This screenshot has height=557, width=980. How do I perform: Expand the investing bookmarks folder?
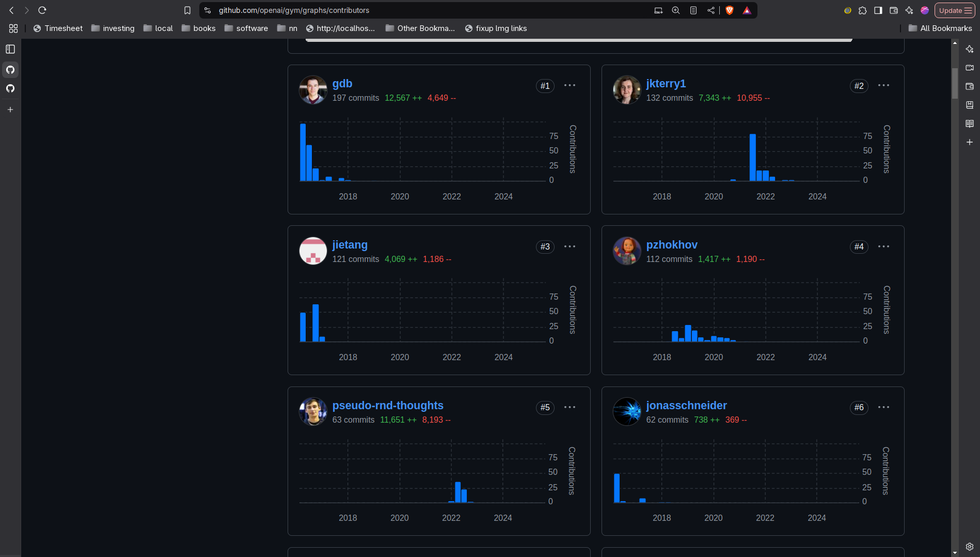tap(113, 28)
